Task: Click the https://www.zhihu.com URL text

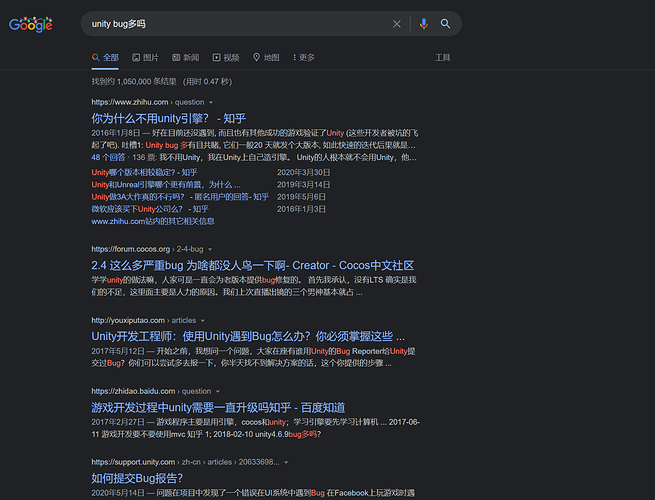Action: pos(129,102)
